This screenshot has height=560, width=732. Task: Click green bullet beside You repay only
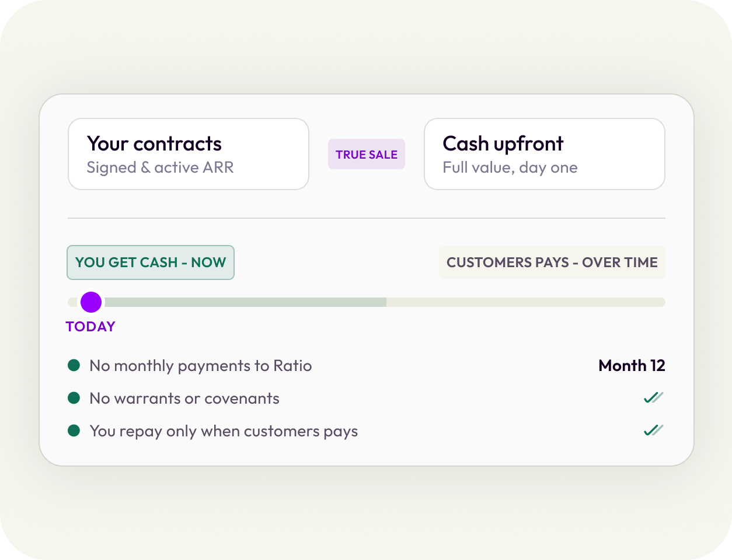click(74, 430)
